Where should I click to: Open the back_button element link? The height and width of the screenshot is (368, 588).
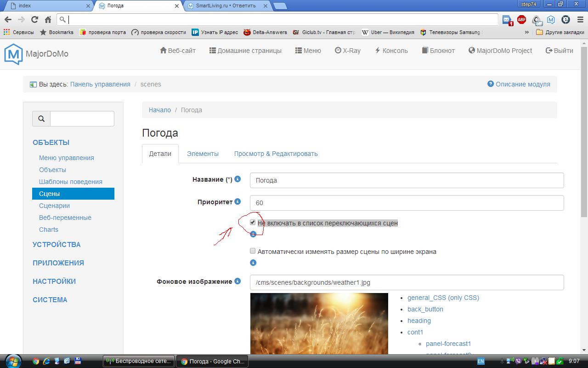[425, 309]
